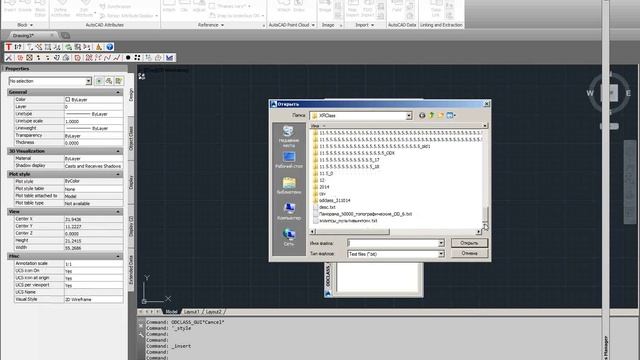Click the Visual Style 2D Wireframe value
This screenshot has height=360, width=640.
tap(93, 300)
